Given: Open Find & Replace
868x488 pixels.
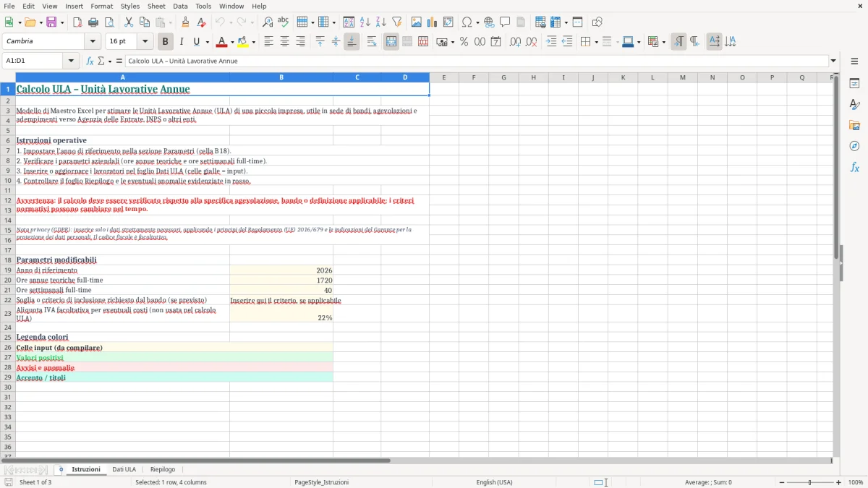Looking at the screenshot, I should (268, 22).
